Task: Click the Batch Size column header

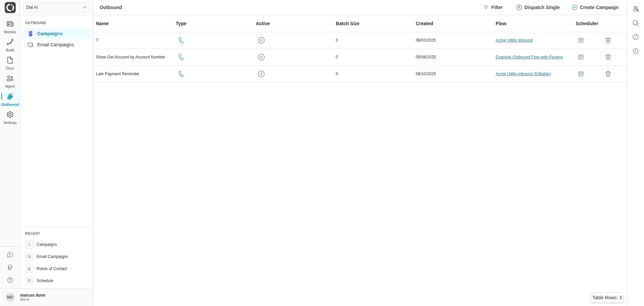Action: click(347, 24)
